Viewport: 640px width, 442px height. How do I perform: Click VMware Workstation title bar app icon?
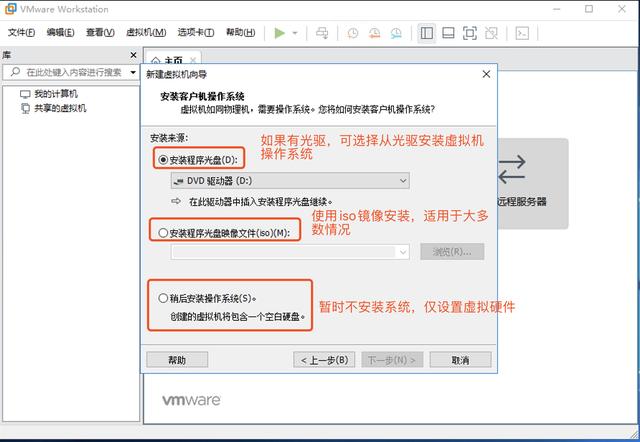point(11,9)
